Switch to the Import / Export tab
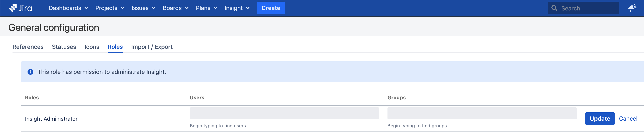The image size is (644, 134). click(152, 47)
